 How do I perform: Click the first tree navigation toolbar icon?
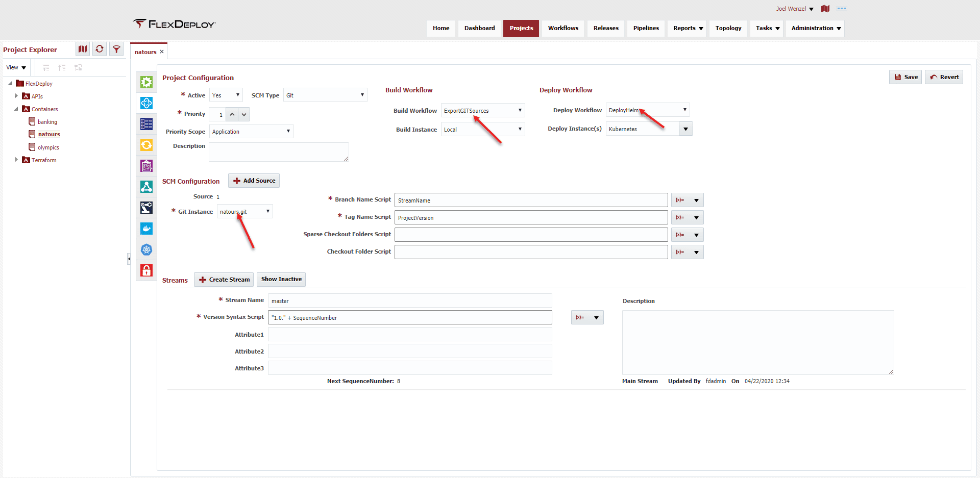coord(46,67)
